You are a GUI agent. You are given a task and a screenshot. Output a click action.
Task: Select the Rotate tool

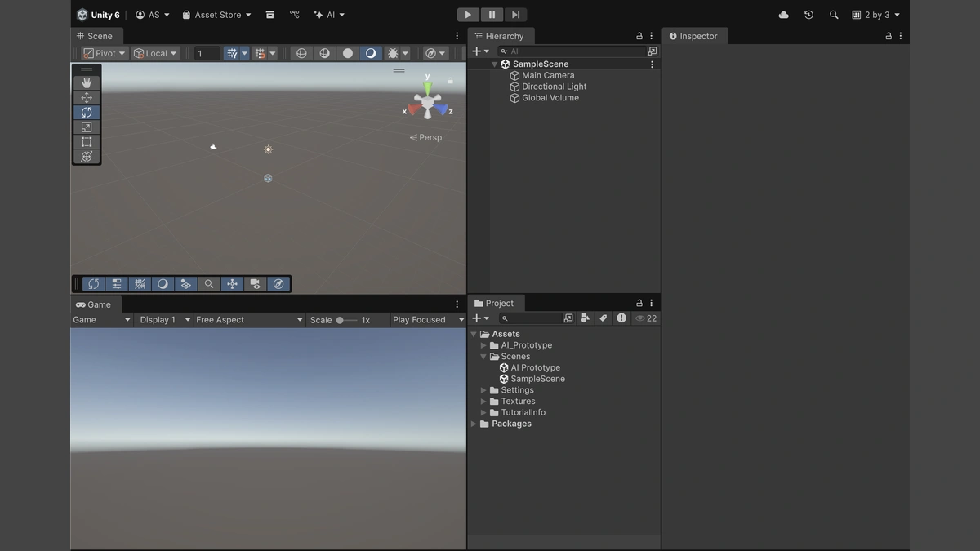(87, 112)
